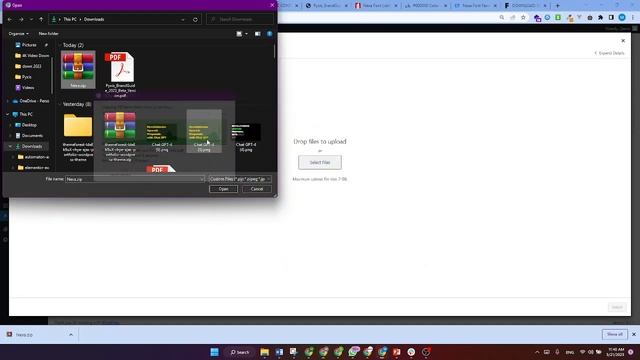Open the Windows Start menu

pyautogui.click(x=214, y=352)
